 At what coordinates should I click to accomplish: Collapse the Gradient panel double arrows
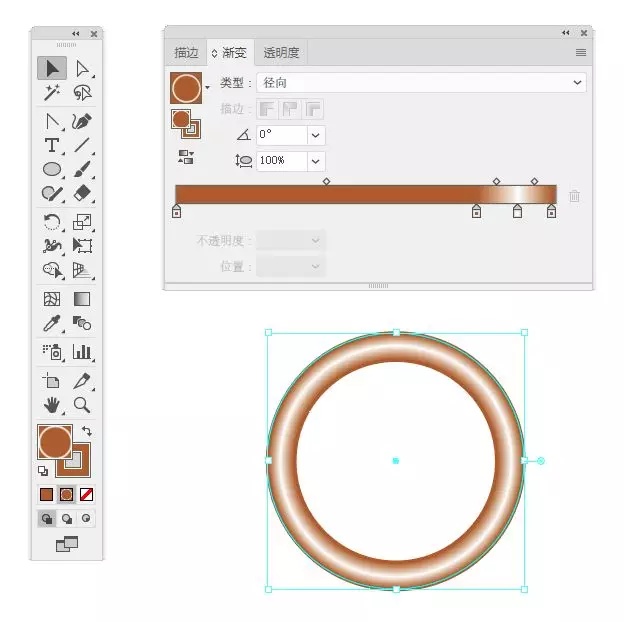[x=566, y=33]
